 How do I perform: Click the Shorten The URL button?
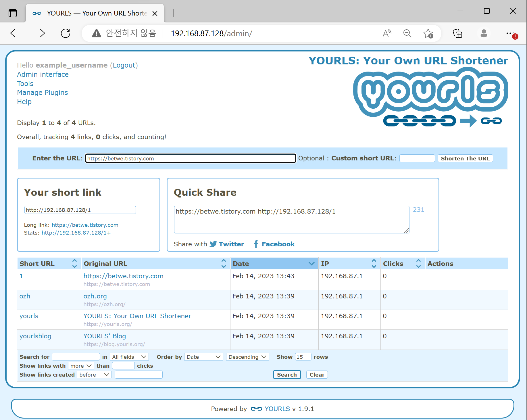point(465,158)
